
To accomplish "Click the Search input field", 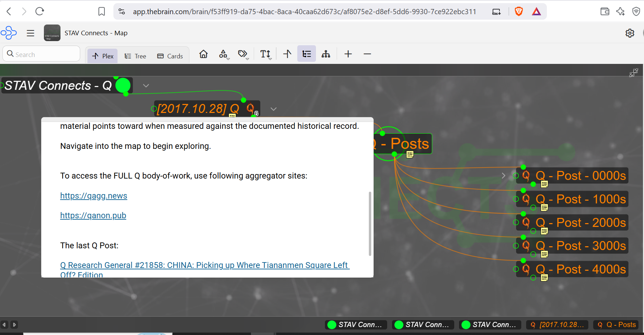I will tap(41, 54).
